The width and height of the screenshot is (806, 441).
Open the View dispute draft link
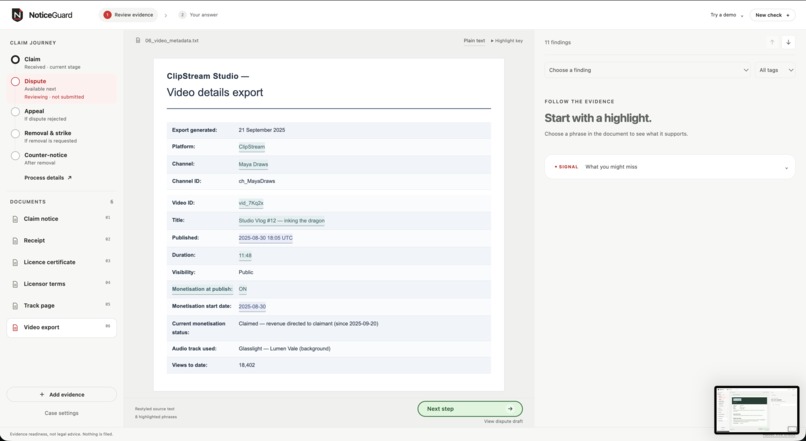[x=503, y=421]
